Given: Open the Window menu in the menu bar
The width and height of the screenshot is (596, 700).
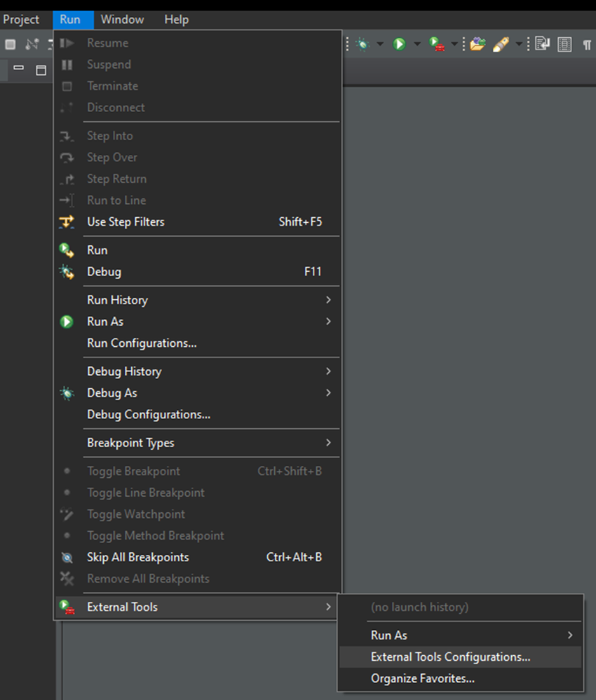Looking at the screenshot, I should pos(122,20).
